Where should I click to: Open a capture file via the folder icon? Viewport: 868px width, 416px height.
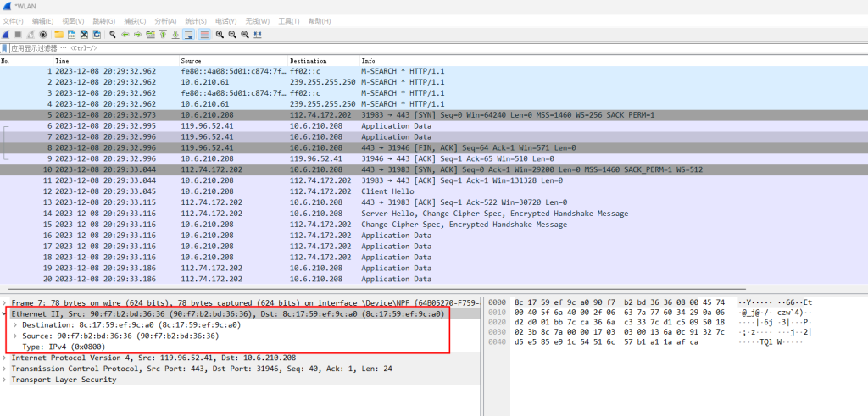(x=59, y=34)
